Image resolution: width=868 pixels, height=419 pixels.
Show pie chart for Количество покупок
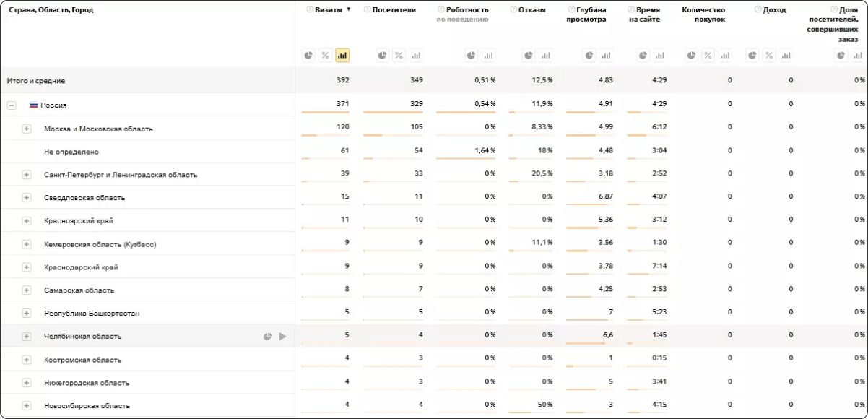coord(691,56)
